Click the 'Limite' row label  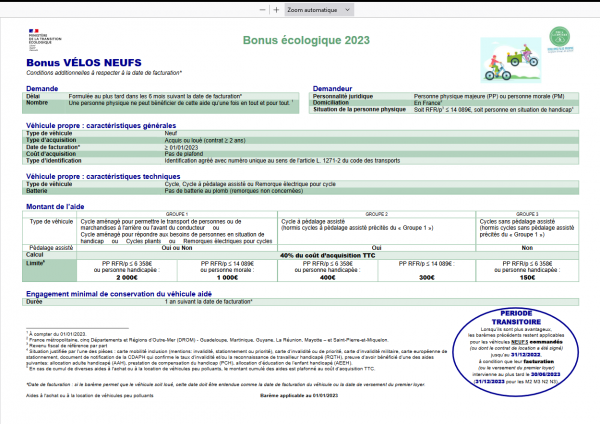36,263
